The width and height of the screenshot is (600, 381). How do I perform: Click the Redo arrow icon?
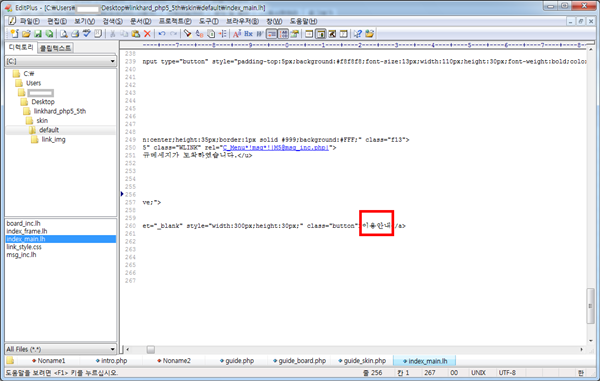pyautogui.click(x=173, y=34)
